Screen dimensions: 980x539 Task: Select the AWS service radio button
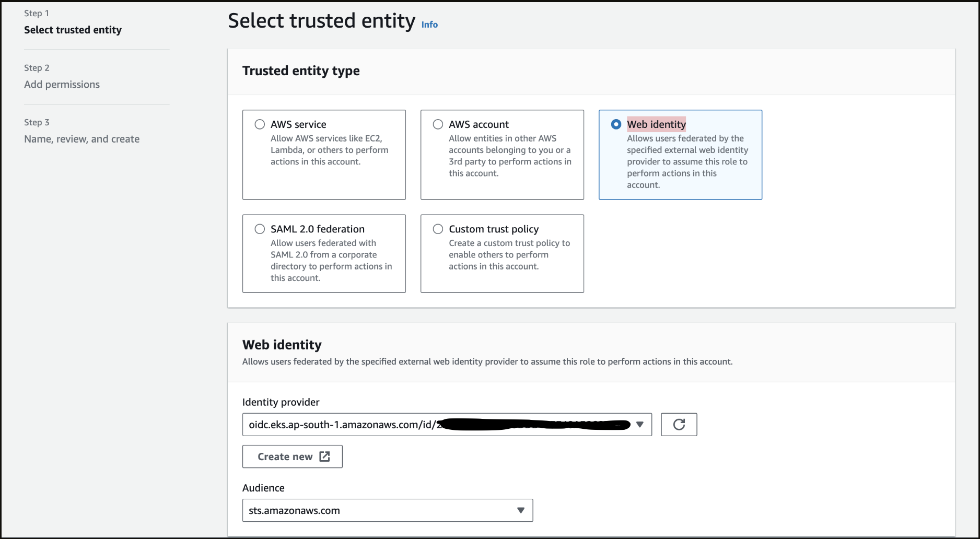pos(260,124)
